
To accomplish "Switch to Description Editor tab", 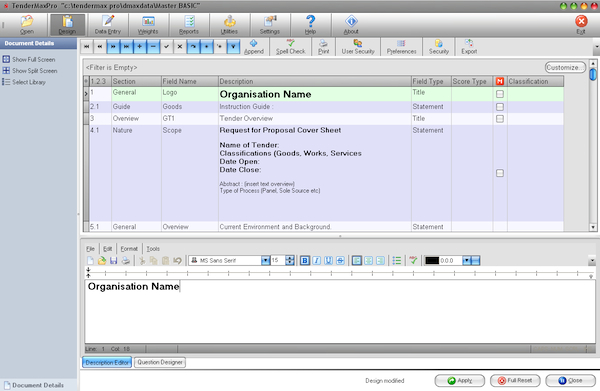I will (x=107, y=362).
